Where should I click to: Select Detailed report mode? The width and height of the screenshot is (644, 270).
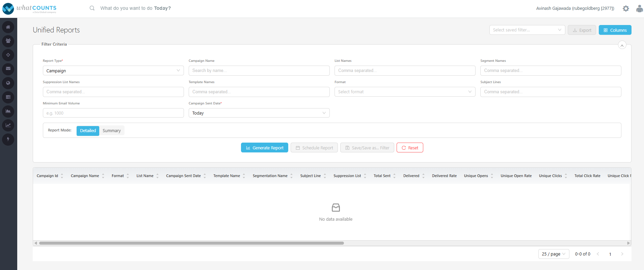88,131
